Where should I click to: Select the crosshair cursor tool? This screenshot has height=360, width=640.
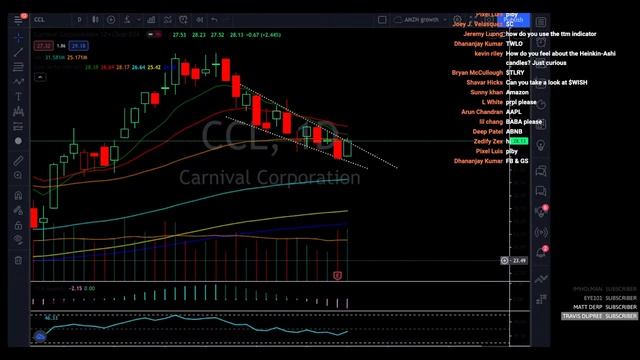18,38
